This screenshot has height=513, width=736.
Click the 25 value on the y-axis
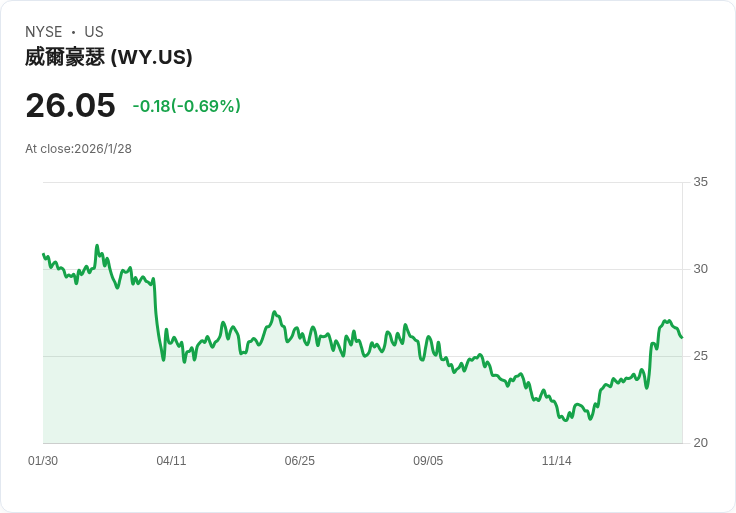700,356
